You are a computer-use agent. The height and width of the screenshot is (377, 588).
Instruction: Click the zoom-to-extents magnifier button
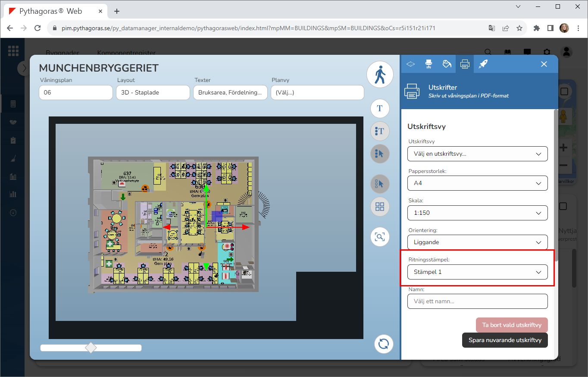tap(380, 237)
